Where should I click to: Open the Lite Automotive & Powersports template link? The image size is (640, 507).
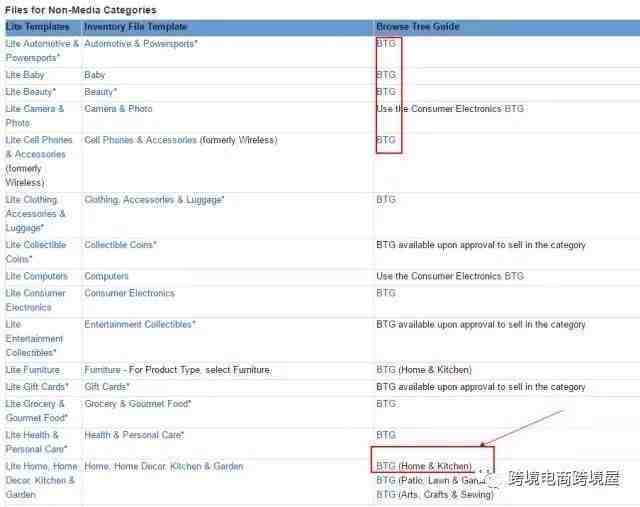[x=42, y=51]
